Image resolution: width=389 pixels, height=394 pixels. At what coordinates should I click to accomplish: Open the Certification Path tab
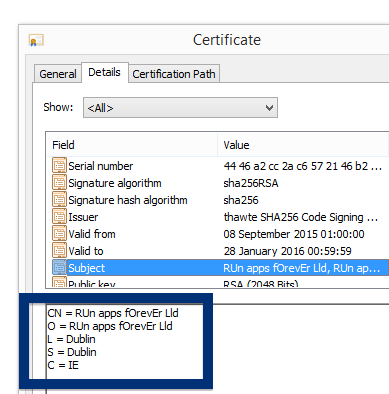pyautogui.click(x=174, y=74)
